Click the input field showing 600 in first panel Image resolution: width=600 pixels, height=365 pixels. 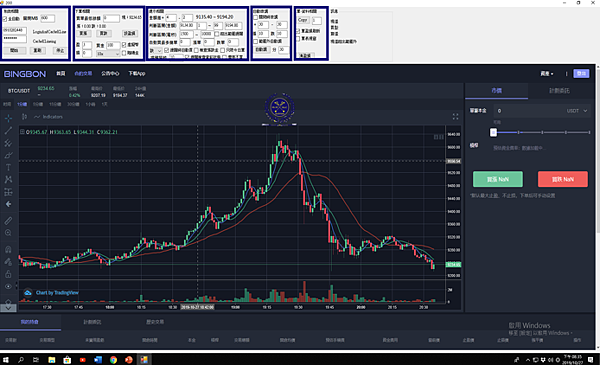click(x=47, y=18)
